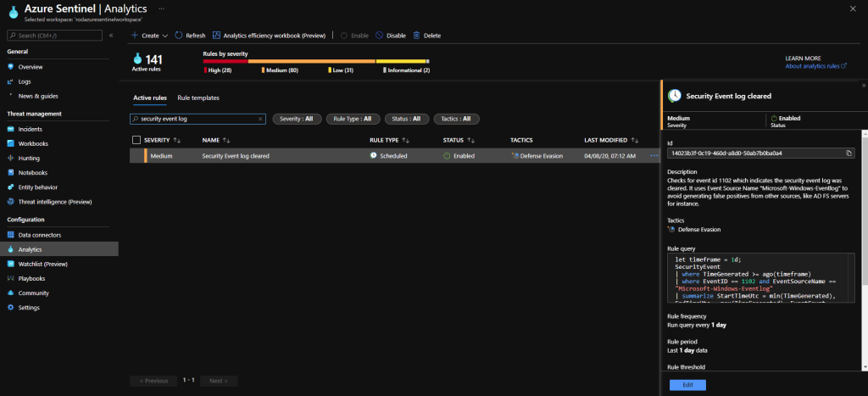Click the Next page button
868x396 pixels.
click(x=220, y=381)
